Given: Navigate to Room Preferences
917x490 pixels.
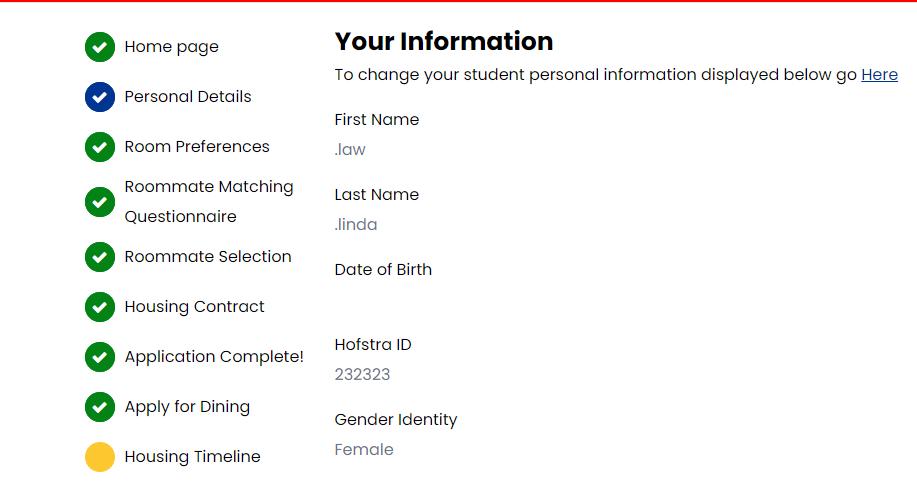Looking at the screenshot, I should [197, 147].
